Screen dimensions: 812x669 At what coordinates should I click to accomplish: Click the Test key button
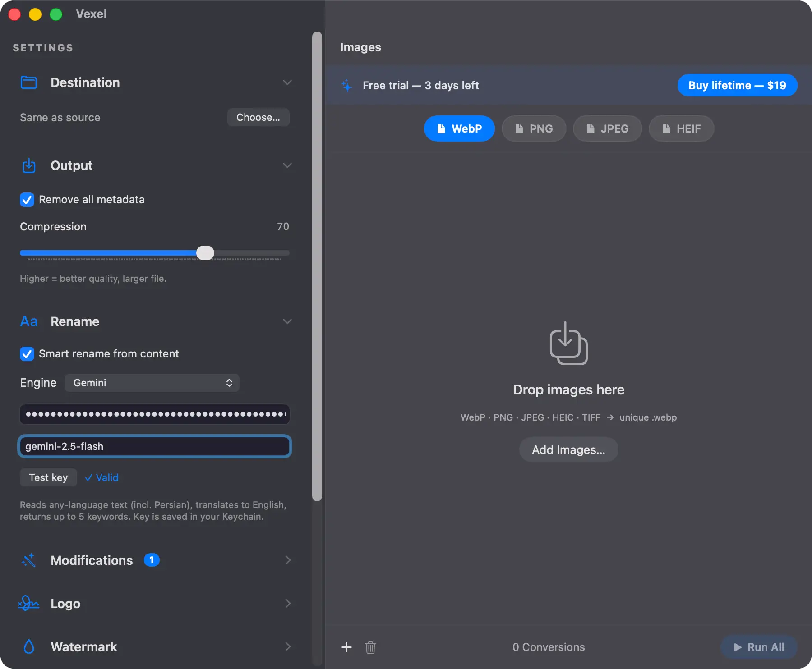tap(48, 477)
